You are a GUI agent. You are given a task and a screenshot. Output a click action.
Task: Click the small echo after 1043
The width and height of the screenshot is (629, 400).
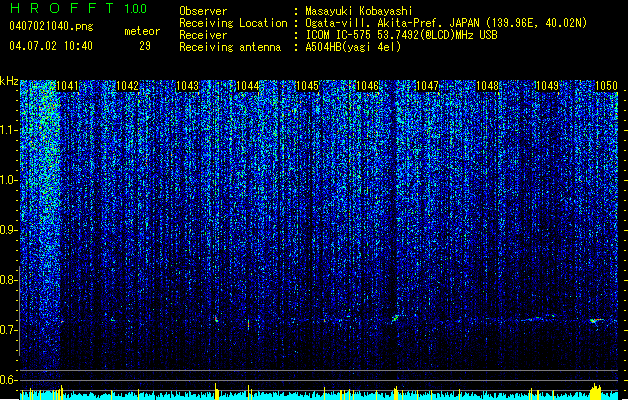coord(216,319)
